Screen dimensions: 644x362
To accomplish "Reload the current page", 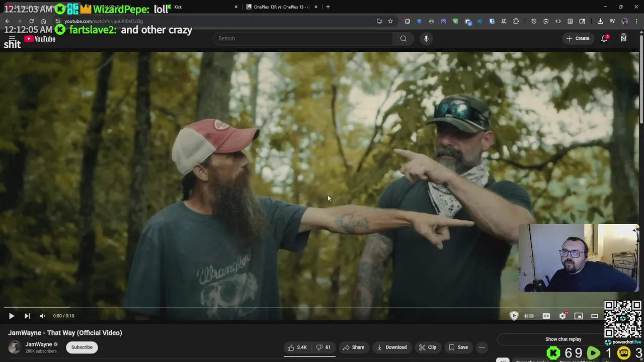I will point(31,21).
